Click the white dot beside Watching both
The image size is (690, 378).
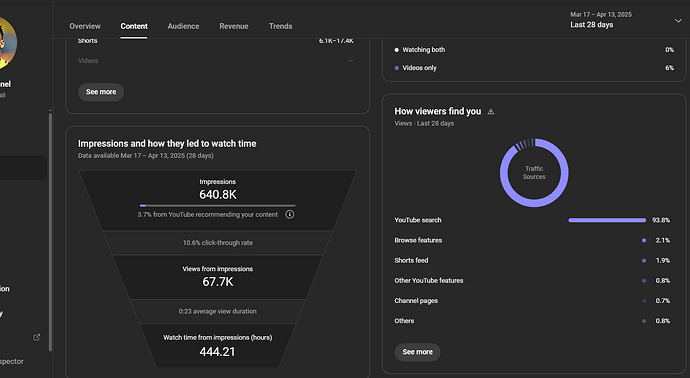click(396, 50)
